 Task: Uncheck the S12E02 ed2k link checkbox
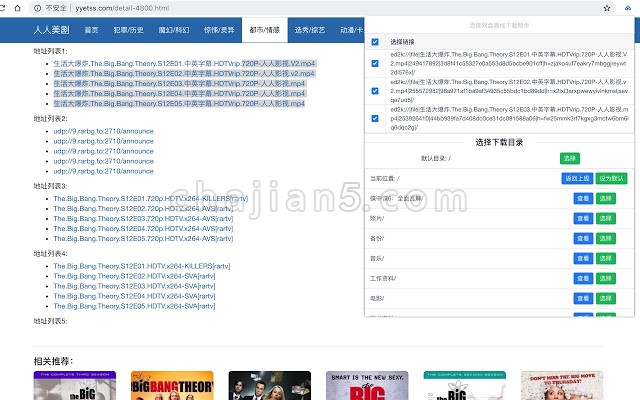[x=375, y=91]
